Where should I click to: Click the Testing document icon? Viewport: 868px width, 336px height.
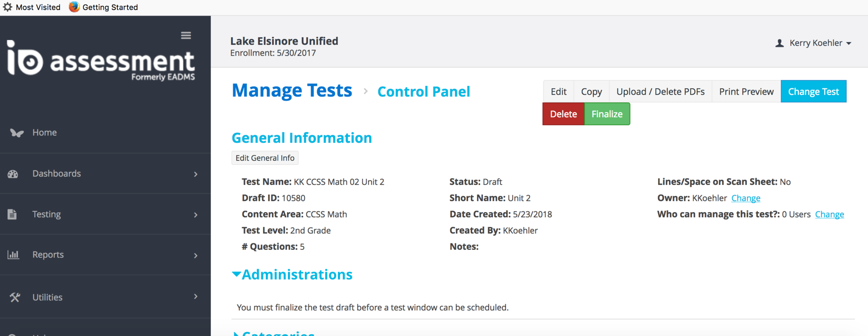tap(12, 215)
